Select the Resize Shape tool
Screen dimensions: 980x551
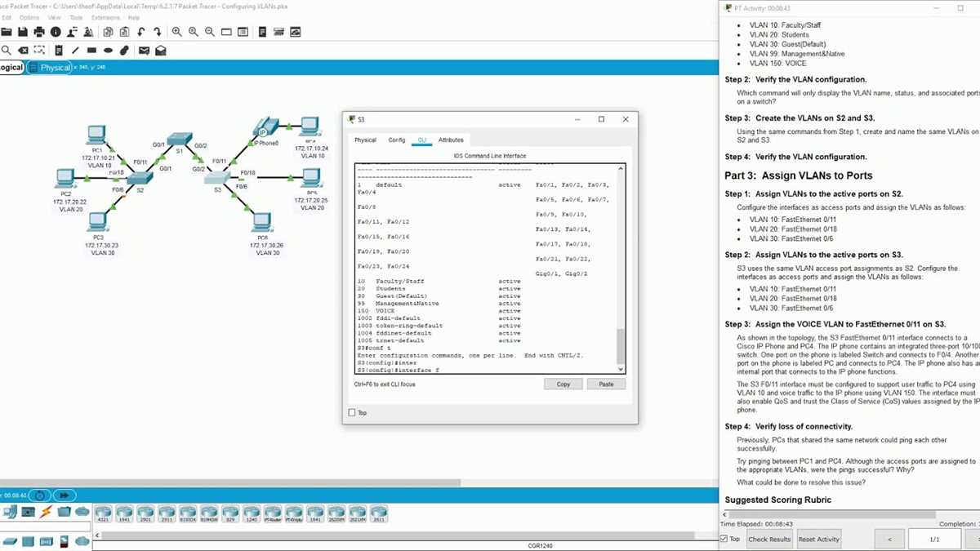pyautogui.click(x=40, y=51)
